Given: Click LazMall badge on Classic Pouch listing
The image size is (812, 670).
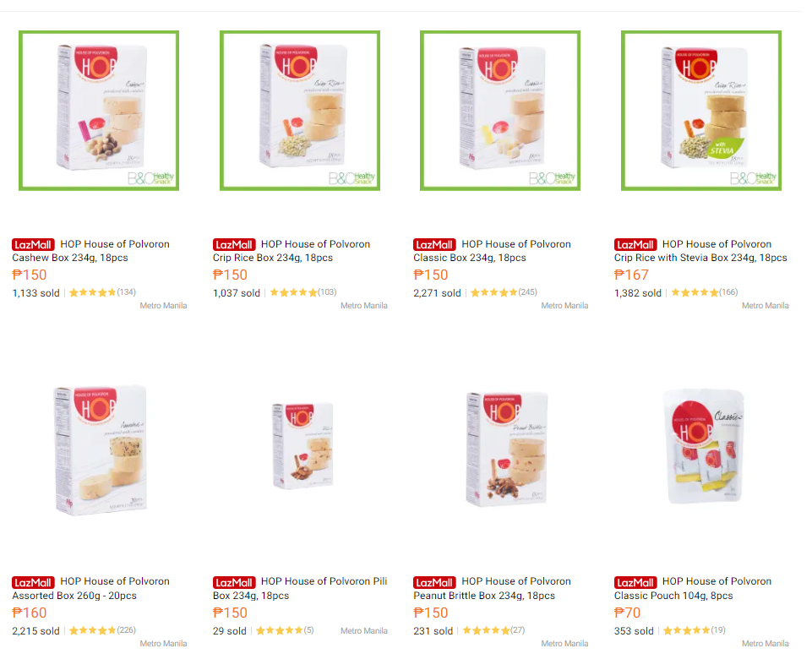Looking at the screenshot, I should click(x=635, y=582).
